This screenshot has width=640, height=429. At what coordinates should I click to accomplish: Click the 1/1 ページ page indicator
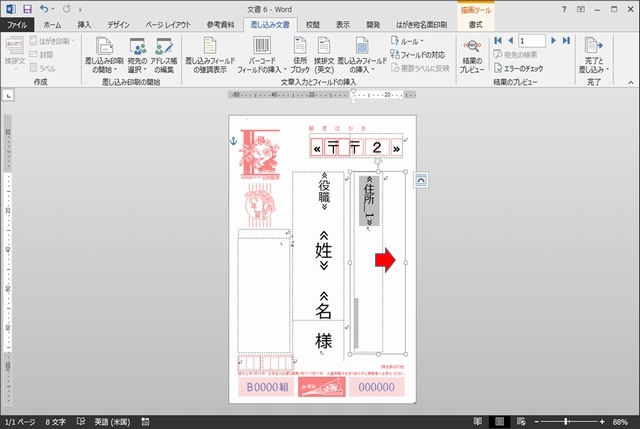tap(20, 422)
